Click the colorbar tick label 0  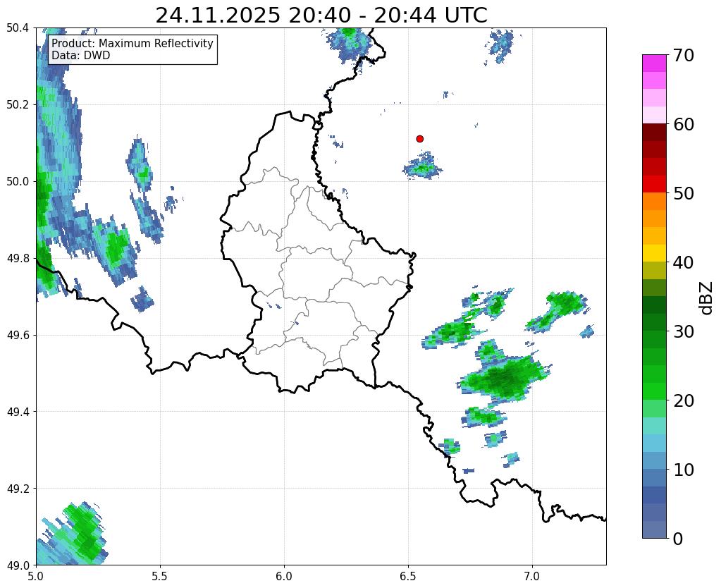point(678,539)
